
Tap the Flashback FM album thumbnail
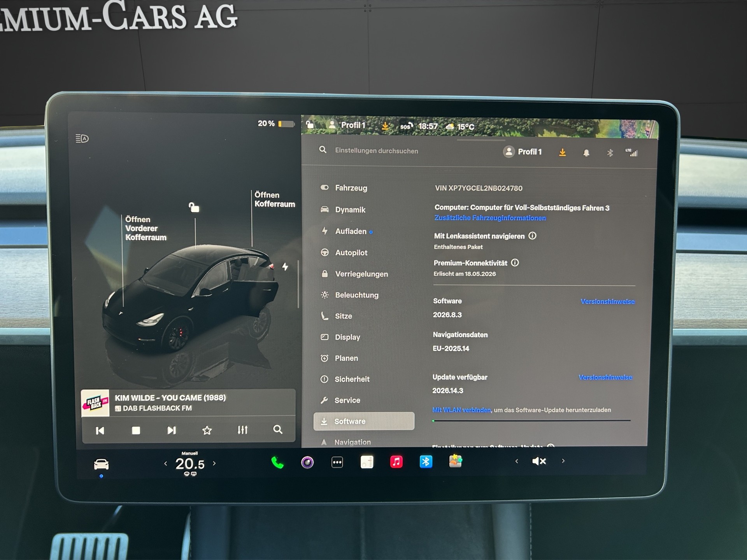coord(95,403)
